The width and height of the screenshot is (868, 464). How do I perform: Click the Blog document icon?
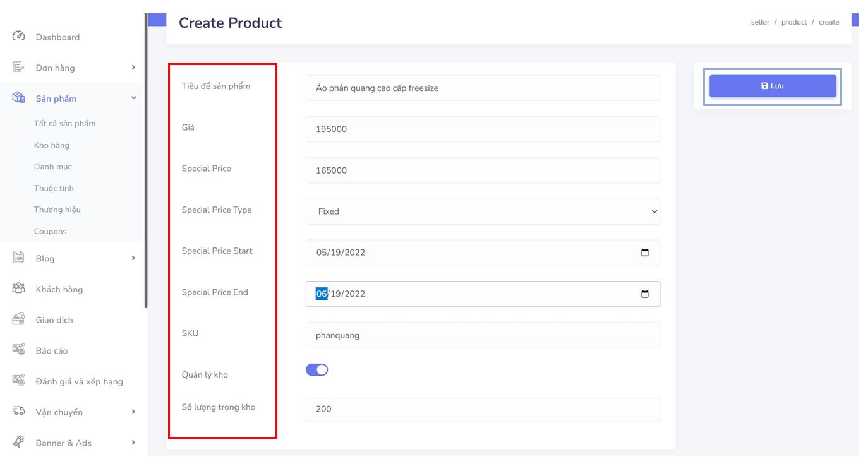pos(18,258)
